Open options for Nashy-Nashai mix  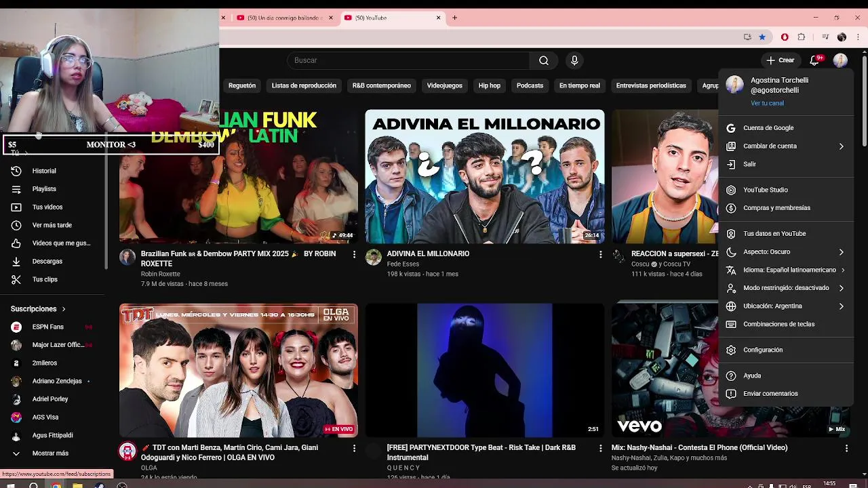[846, 448]
